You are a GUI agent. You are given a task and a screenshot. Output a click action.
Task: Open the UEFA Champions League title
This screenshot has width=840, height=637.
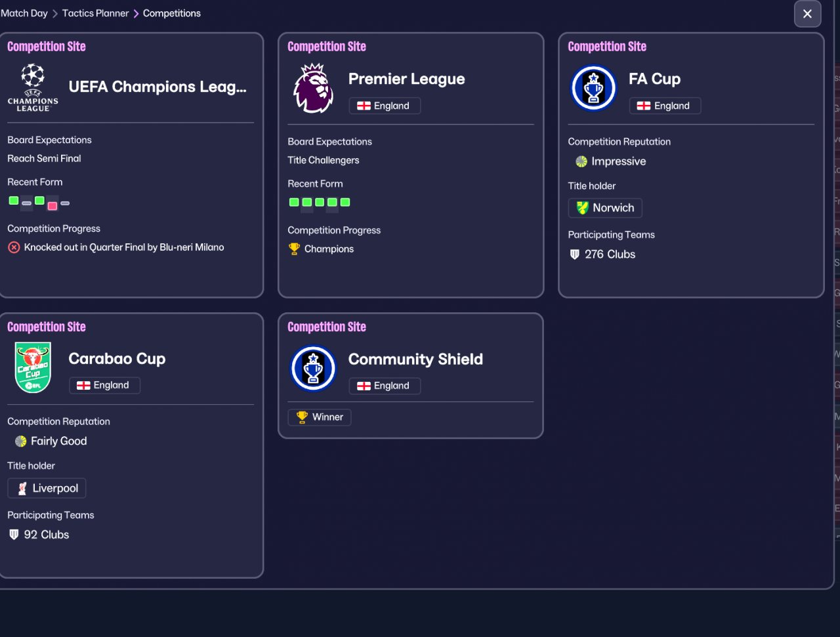point(157,87)
